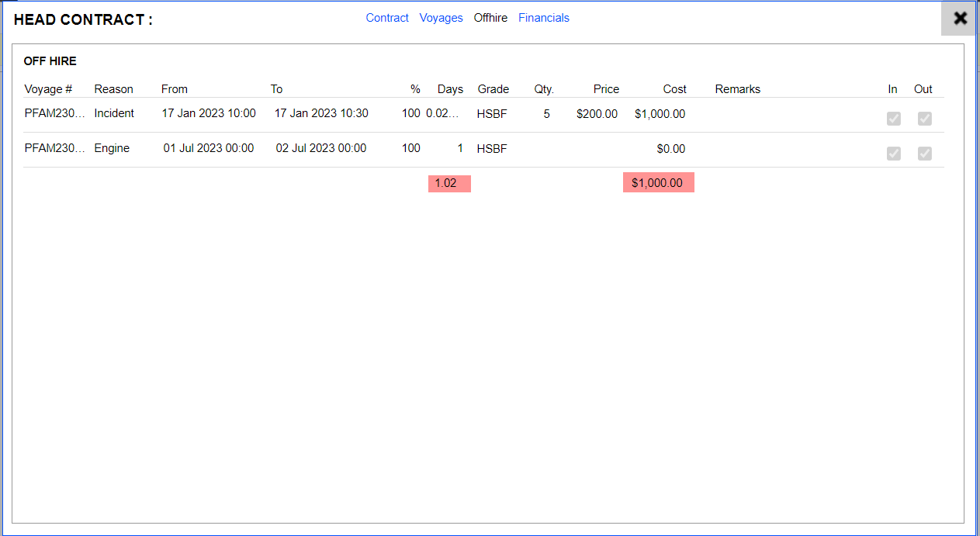The image size is (980, 536).
Task: Click the $200.00 price cell
Action: tap(597, 114)
